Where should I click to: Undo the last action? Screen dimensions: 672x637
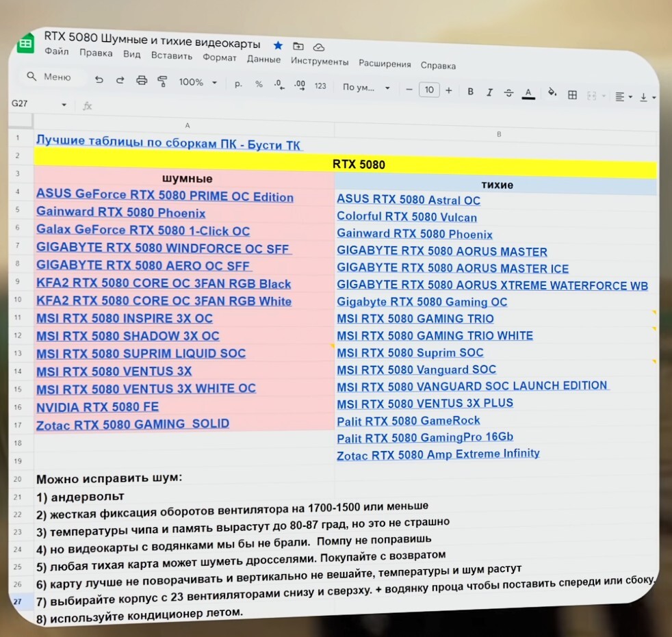click(99, 79)
